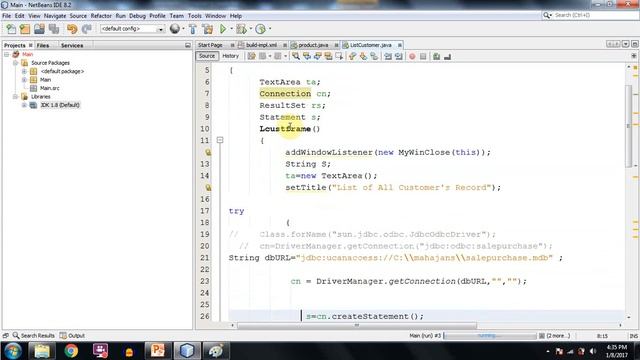Click the Previous Bookmark editor icon
The image size is (640, 360).
point(352,56)
